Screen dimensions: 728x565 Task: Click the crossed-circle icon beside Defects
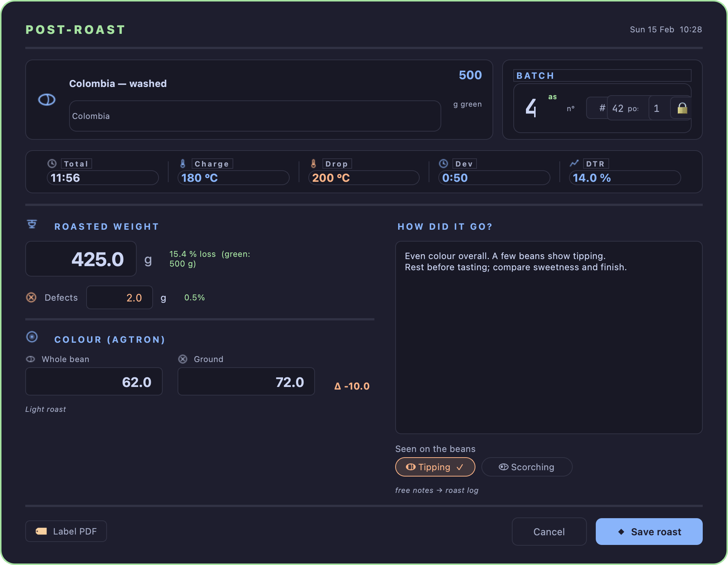click(31, 297)
